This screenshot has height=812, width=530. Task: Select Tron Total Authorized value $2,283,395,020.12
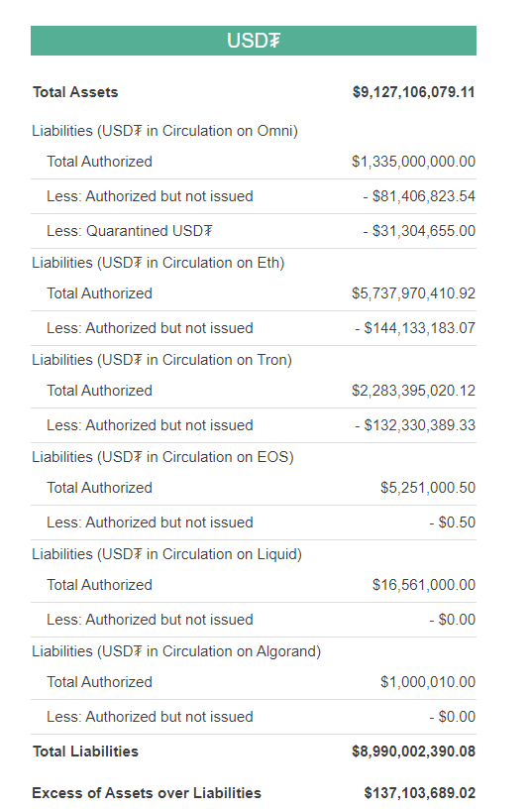[x=413, y=391]
